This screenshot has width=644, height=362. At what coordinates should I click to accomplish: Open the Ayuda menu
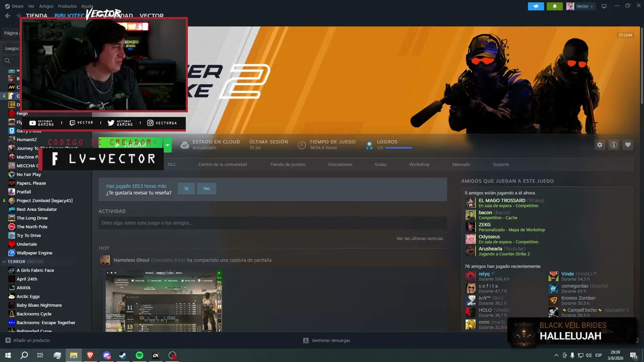pos(87,6)
